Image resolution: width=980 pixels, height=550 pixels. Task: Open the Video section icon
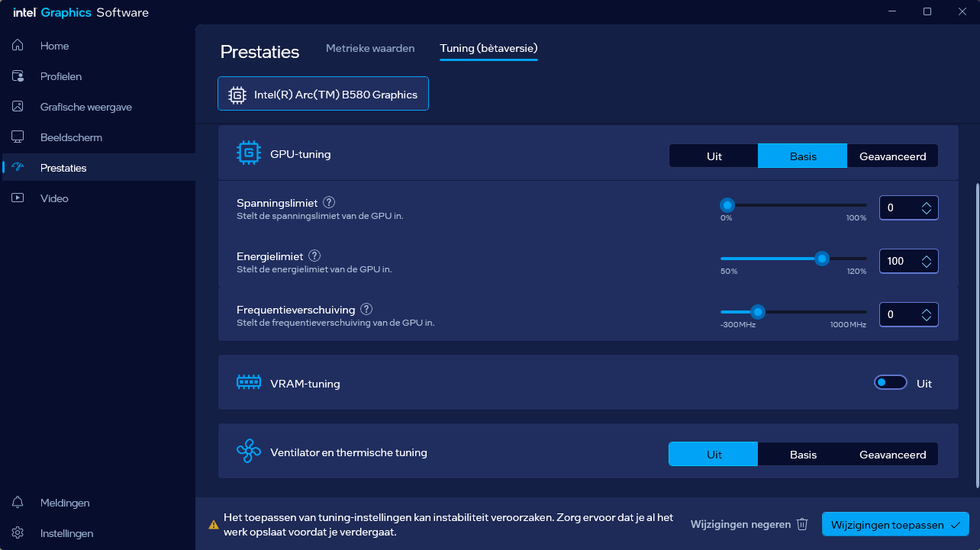(18, 198)
